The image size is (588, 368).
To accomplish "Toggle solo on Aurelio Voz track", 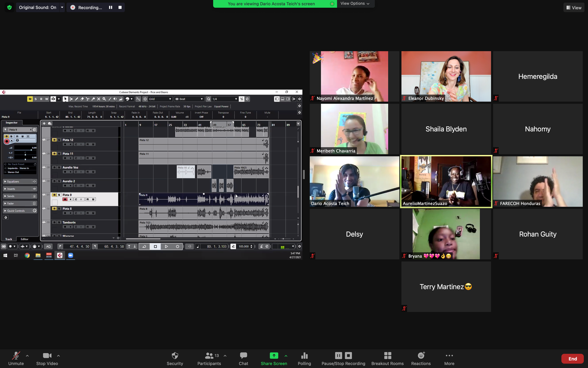I will coord(59,167).
